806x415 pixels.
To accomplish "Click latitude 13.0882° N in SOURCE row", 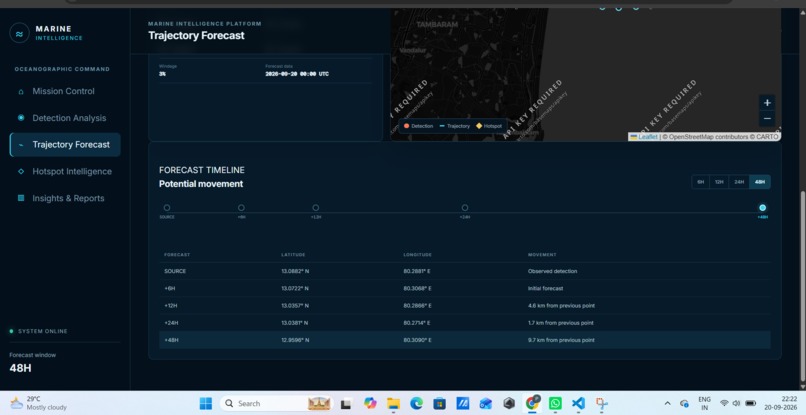I will pos(295,271).
